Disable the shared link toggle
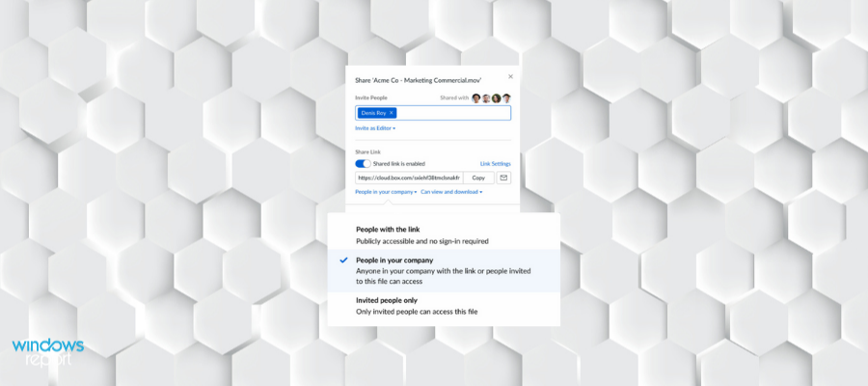The width and height of the screenshot is (868, 386). tap(364, 163)
